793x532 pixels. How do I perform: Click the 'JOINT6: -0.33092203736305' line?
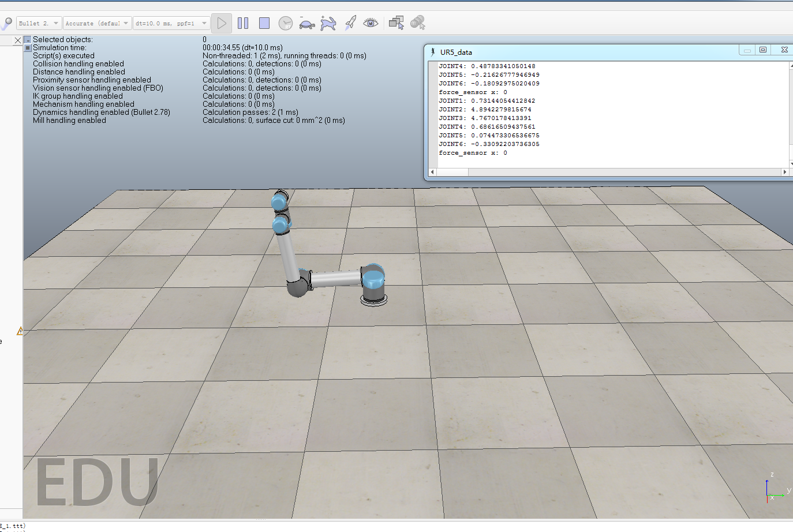coord(489,144)
